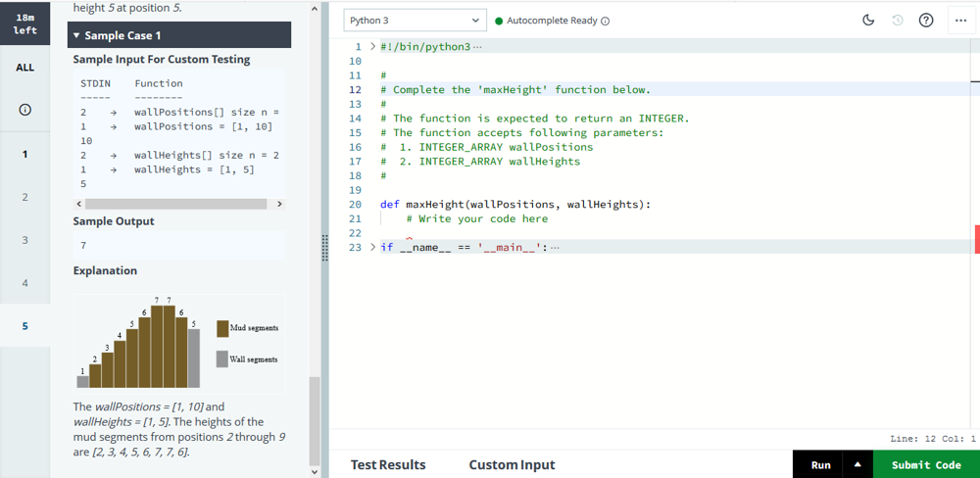Click the Submit Code button

pyautogui.click(x=926, y=464)
